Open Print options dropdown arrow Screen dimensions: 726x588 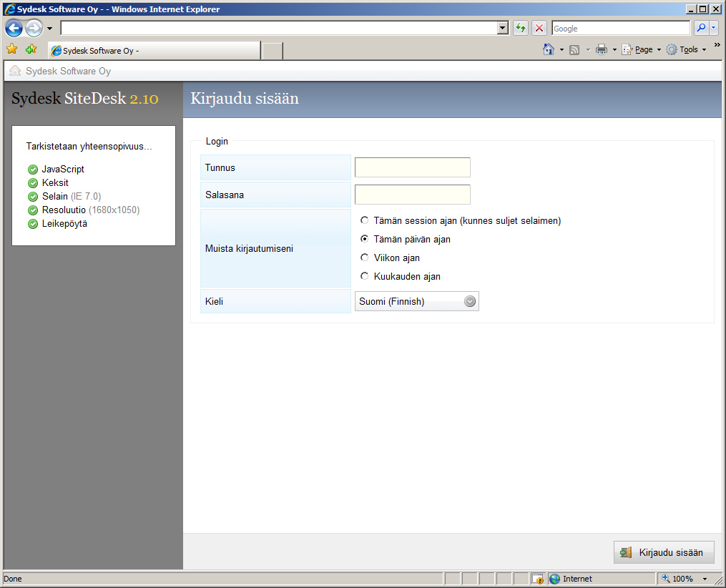pyautogui.click(x=614, y=49)
